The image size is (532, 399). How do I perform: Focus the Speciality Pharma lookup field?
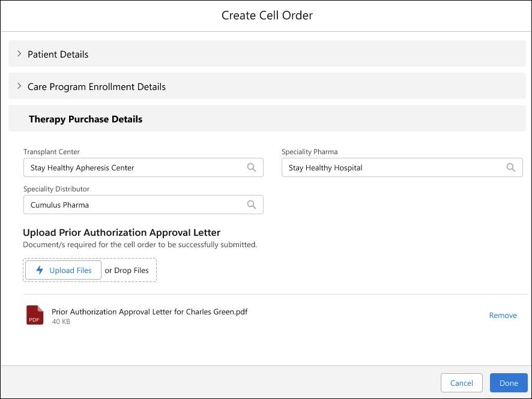402,167
